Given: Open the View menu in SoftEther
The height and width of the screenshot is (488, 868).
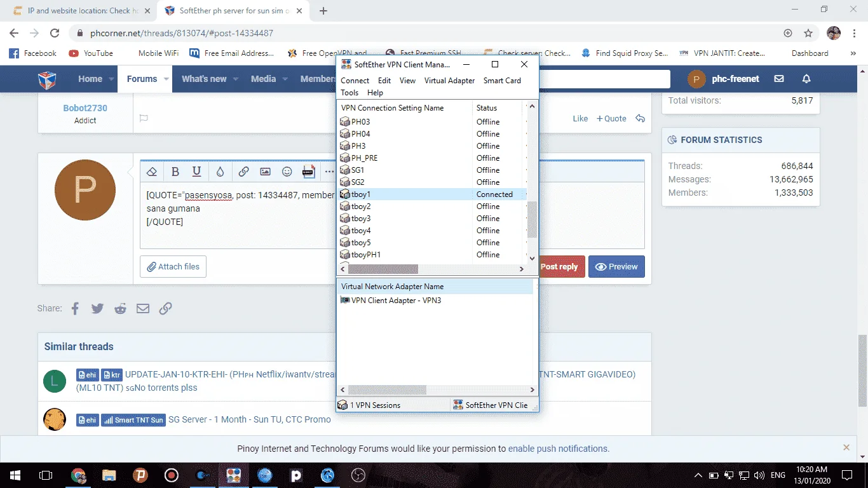Looking at the screenshot, I should coord(407,81).
